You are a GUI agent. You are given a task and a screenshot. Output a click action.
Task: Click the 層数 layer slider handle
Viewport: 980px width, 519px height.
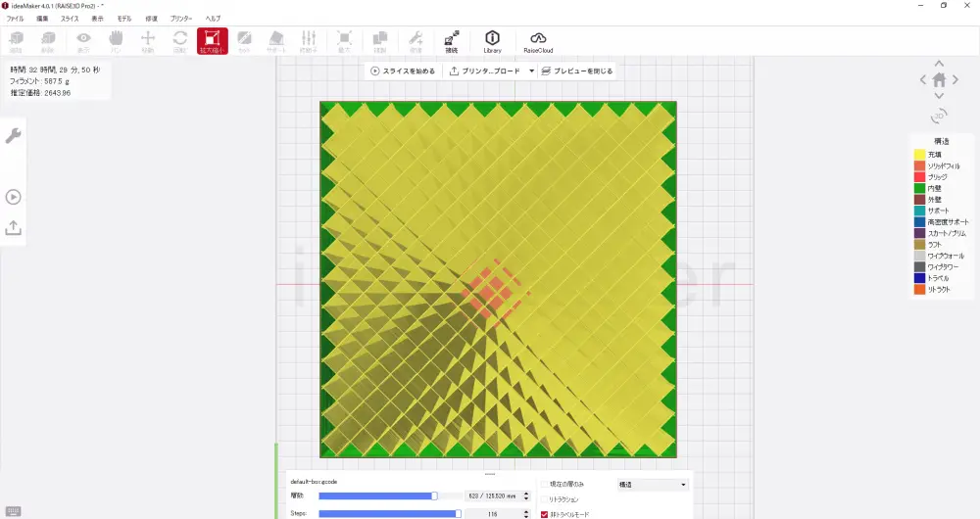434,495
